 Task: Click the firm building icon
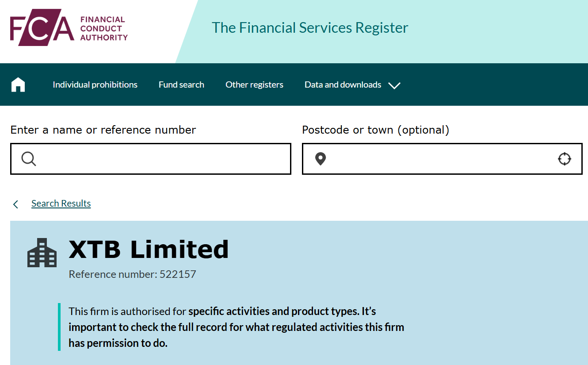coord(42,253)
